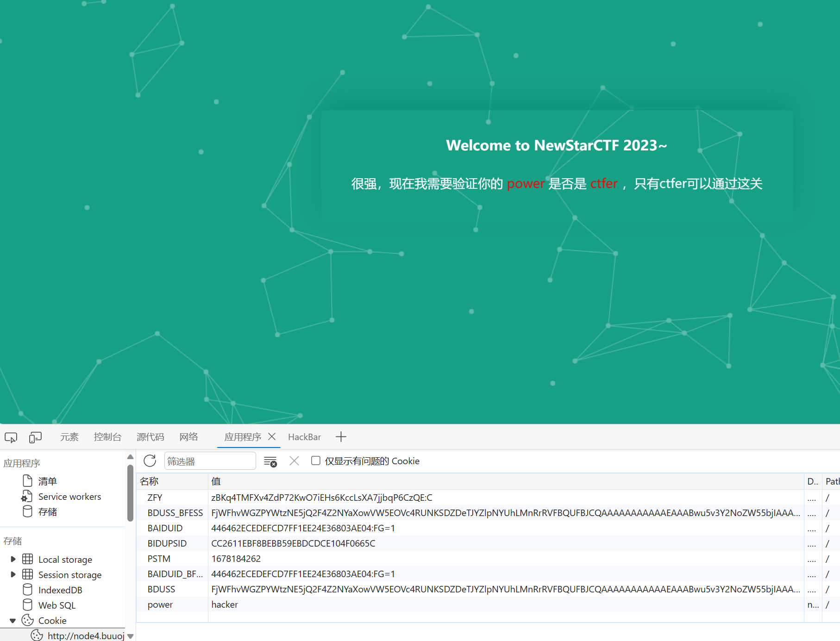Open Service workers in the sidebar
The height and width of the screenshot is (641, 840).
coord(69,497)
